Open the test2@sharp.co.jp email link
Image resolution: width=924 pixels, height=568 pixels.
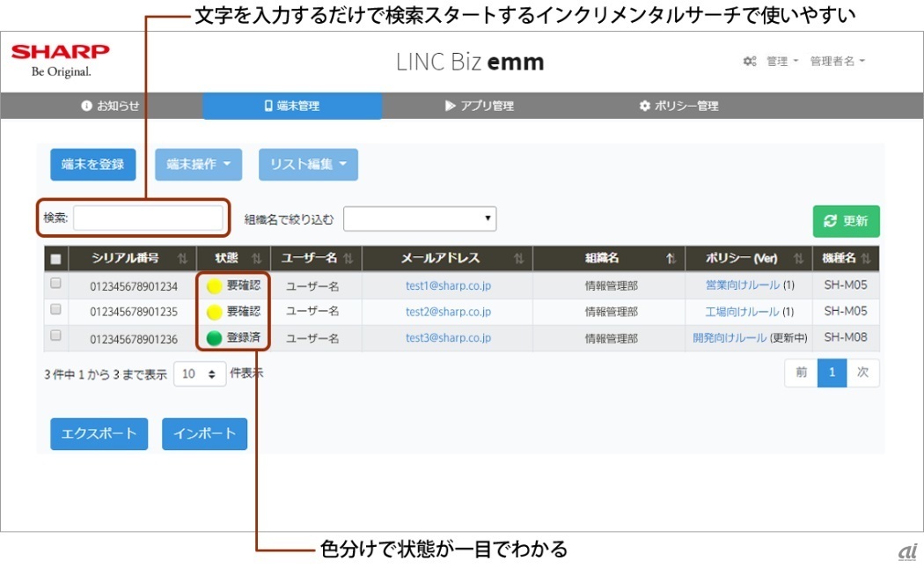pyautogui.click(x=448, y=312)
